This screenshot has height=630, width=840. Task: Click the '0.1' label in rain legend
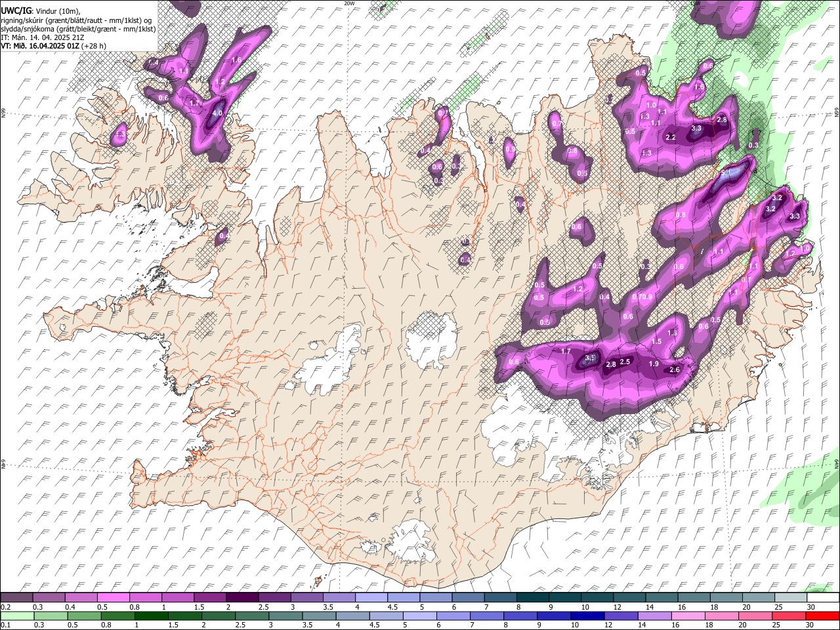[x=5, y=625]
